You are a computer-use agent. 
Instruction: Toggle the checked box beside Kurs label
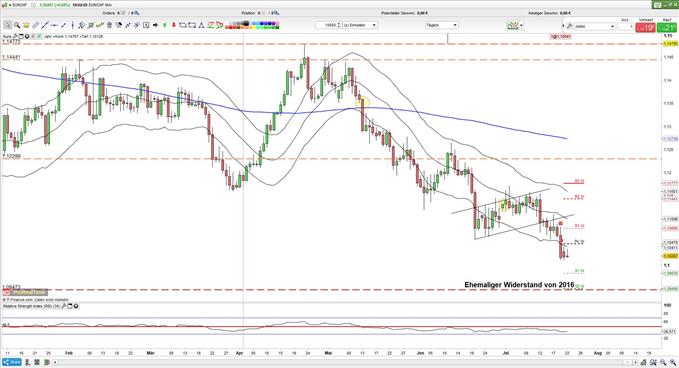[39, 36]
